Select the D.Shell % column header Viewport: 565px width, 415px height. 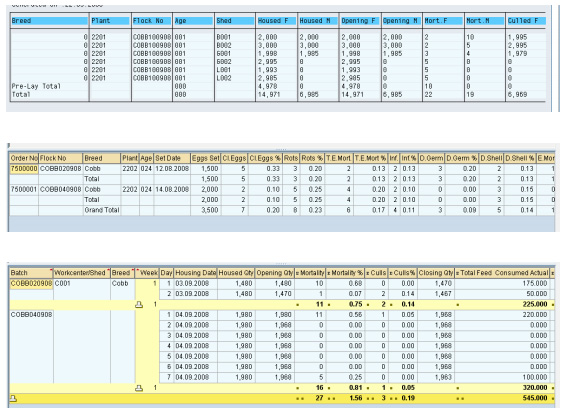(x=519, y=158)
